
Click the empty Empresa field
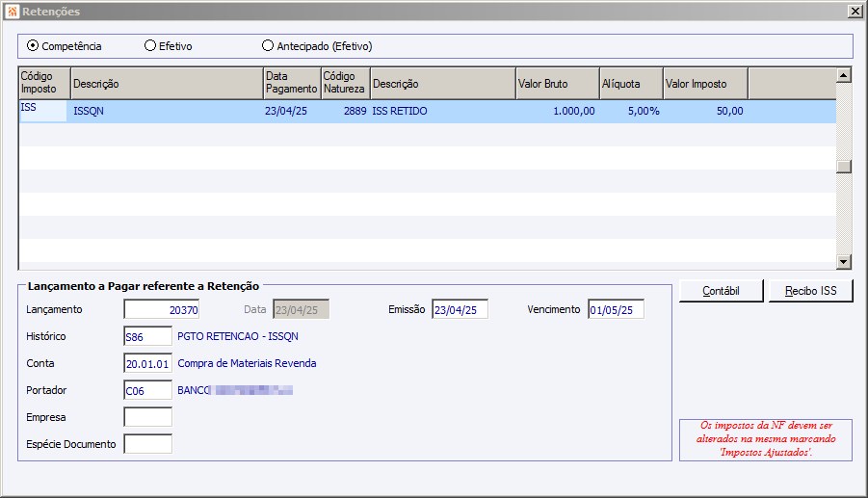147,417
